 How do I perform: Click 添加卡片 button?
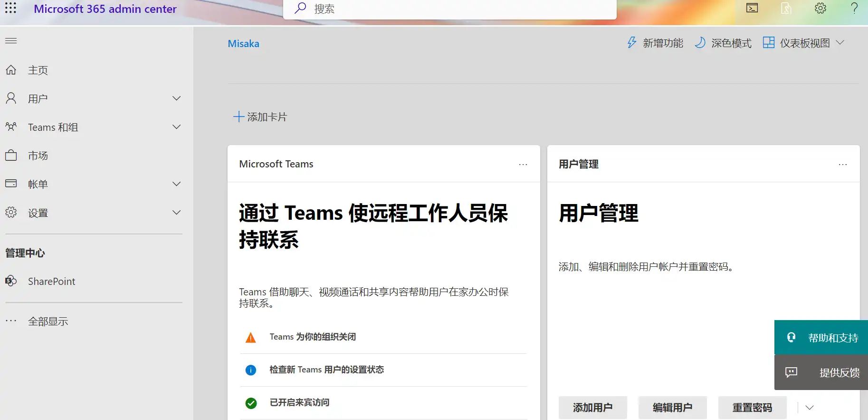(260, 117)
